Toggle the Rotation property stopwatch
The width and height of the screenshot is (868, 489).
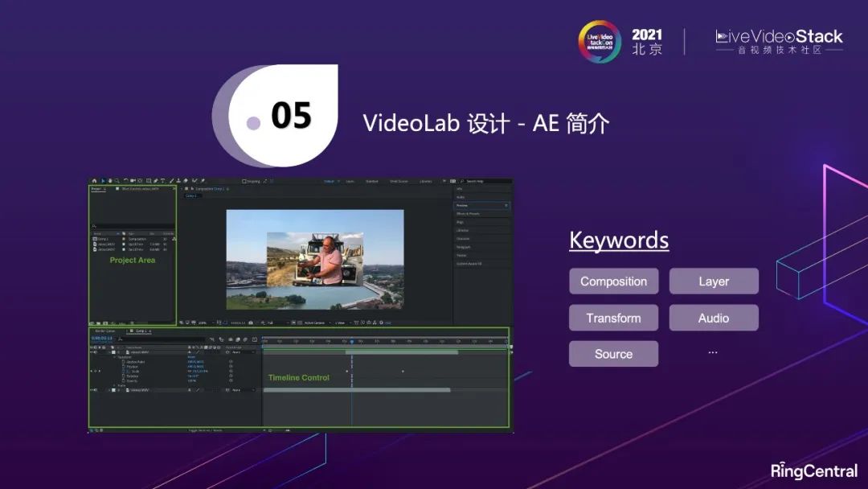[124, 376]
